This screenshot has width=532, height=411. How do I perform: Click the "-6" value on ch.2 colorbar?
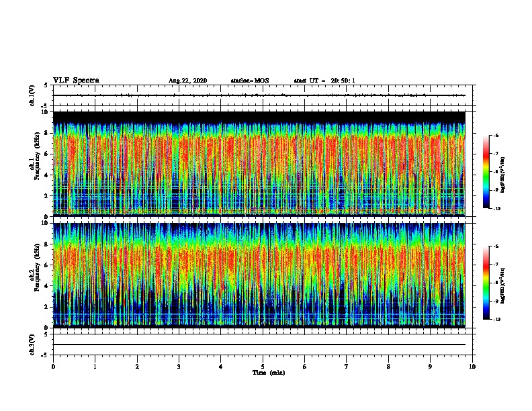coord(496,246)
